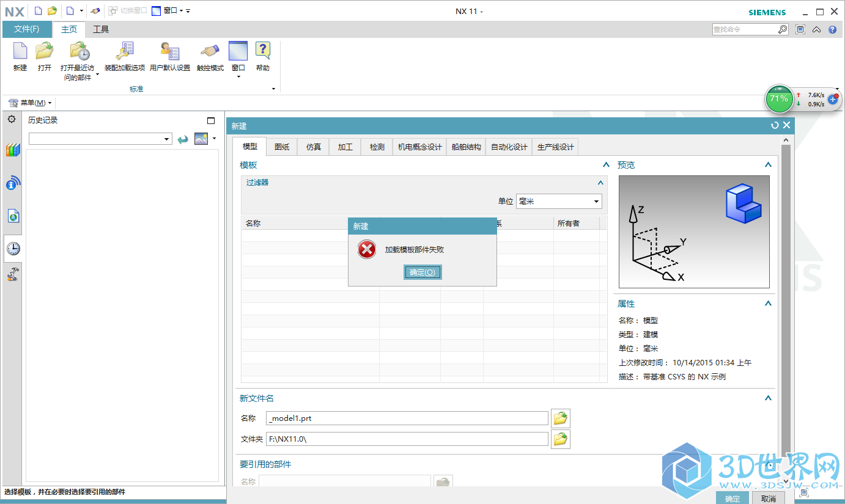
Task: Click 确定 at bottom of 新建 dialog
Action: click(732, 499)
